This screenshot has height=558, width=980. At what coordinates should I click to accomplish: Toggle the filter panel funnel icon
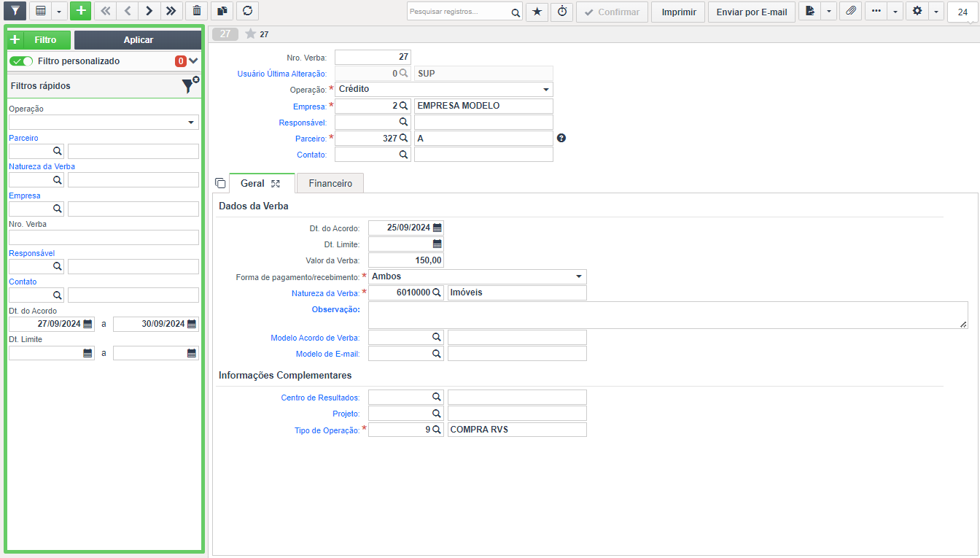15,11
